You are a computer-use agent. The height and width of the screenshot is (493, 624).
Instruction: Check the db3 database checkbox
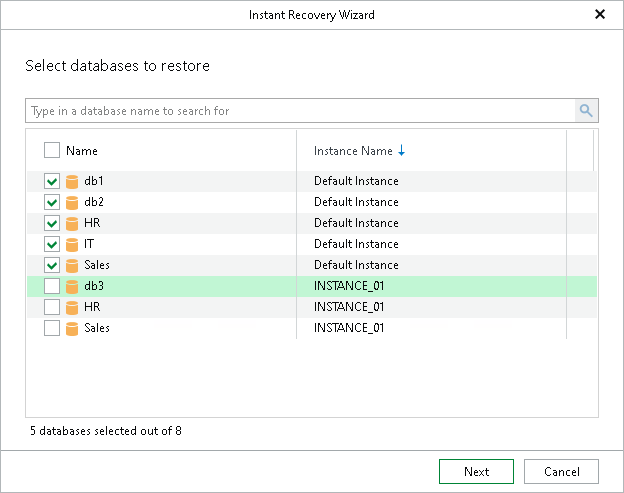tap(52, 286)
